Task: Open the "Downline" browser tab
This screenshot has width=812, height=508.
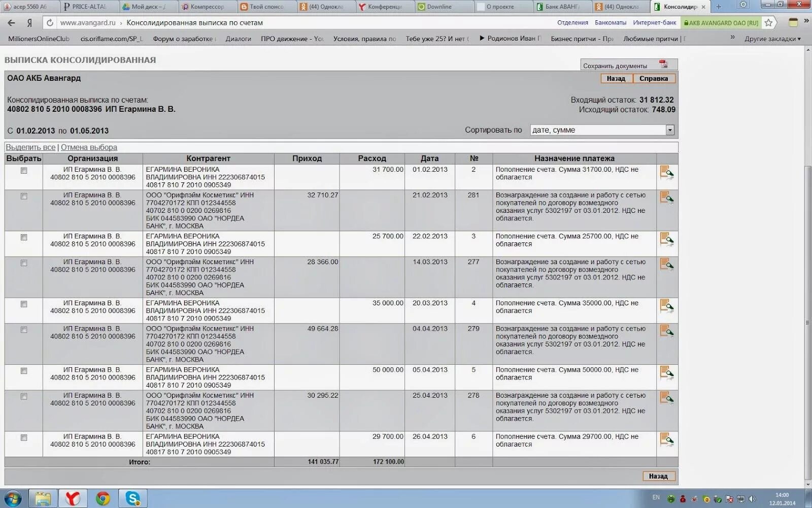Action: tap(444, 7)
